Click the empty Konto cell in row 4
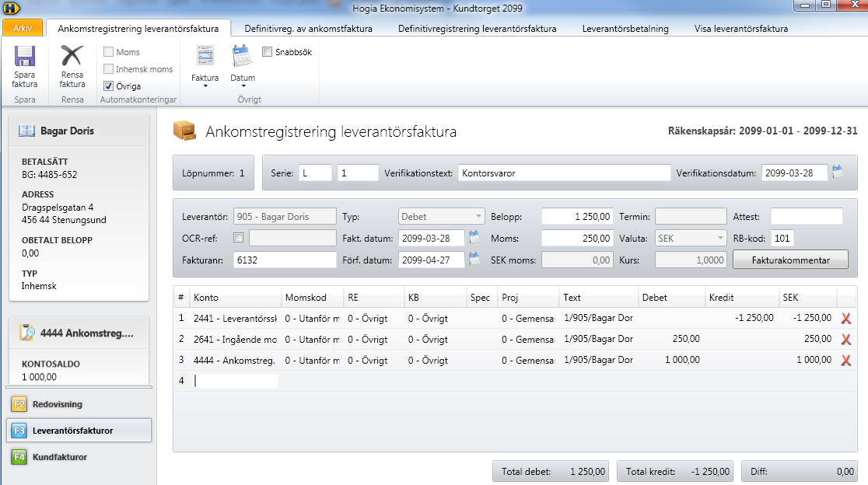This screenshot has width=868, height=485. (x=236, y=381)
